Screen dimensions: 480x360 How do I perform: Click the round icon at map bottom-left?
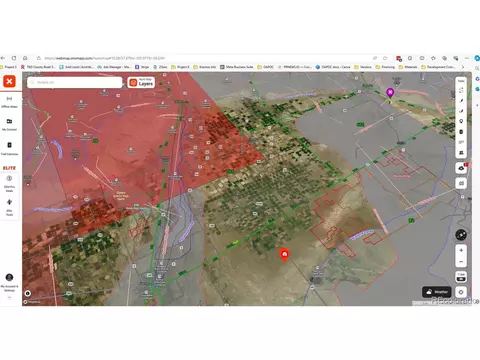coord(28,293)
